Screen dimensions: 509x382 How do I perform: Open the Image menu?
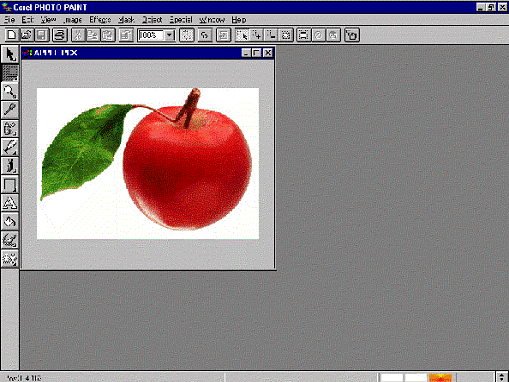[x=73, y=20]
